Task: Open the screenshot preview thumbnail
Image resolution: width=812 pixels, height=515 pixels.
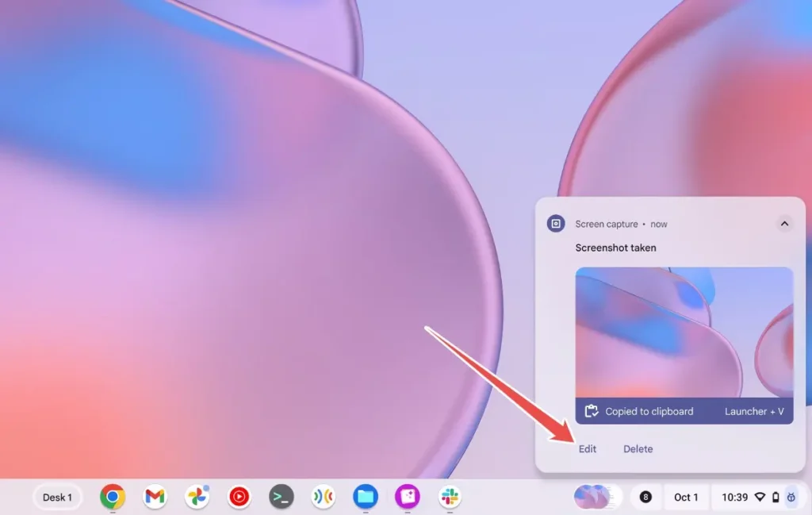Action: pos(684,332)
